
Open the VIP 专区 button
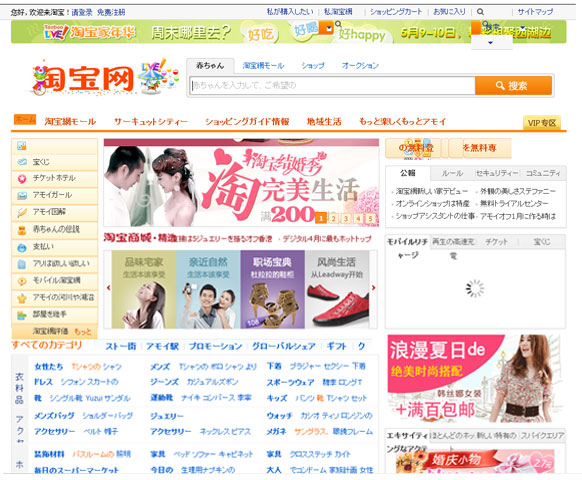coord(542,123)
